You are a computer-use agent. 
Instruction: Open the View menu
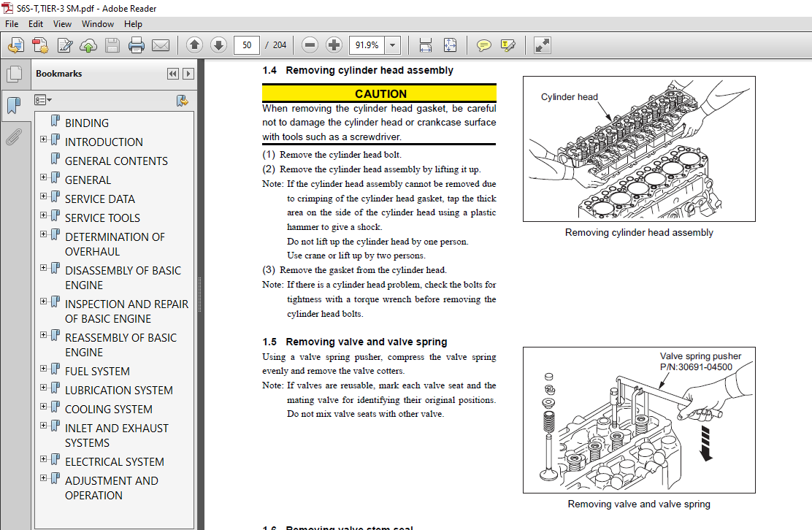coord(62,24)
